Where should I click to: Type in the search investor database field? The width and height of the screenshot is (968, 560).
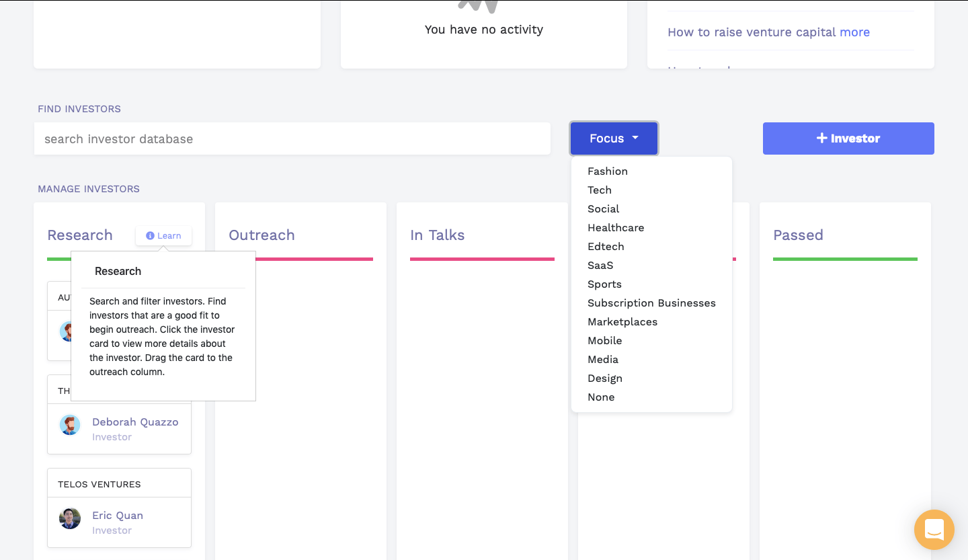pos(292,139)
